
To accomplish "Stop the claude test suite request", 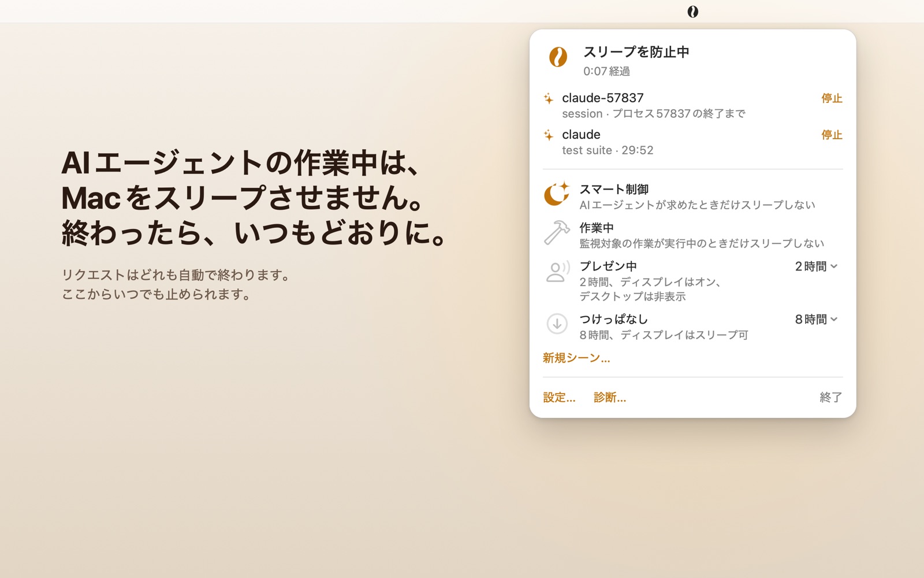I will pos(832,135).
